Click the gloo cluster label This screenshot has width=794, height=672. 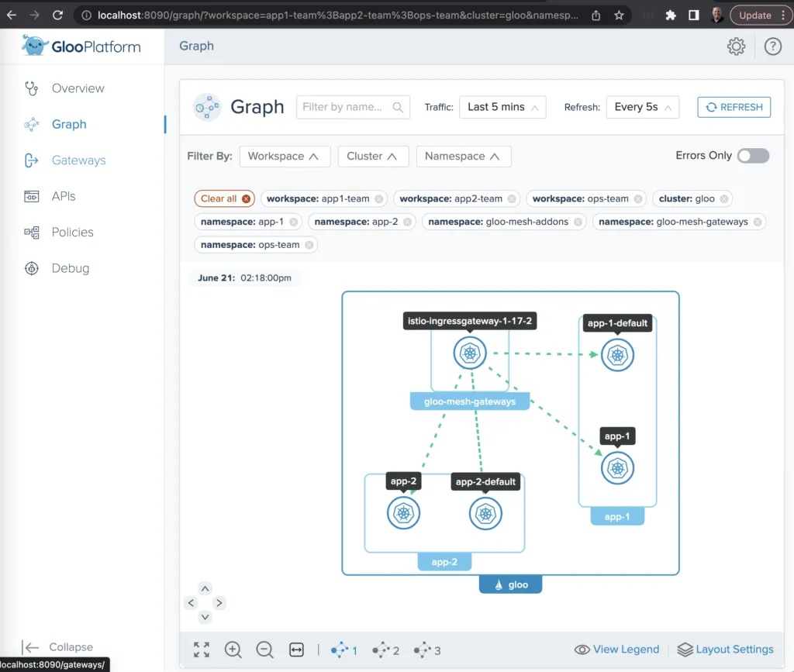[510, 584]
